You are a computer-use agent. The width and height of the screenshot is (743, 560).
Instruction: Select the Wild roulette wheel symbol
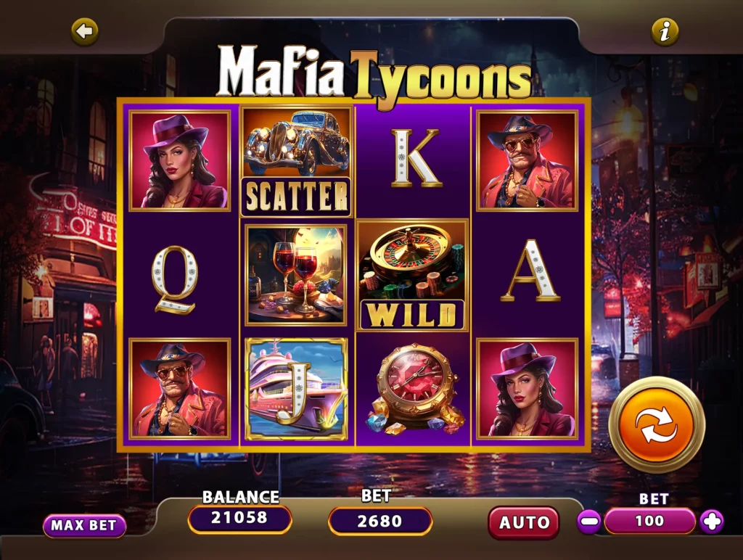point(412,275)
